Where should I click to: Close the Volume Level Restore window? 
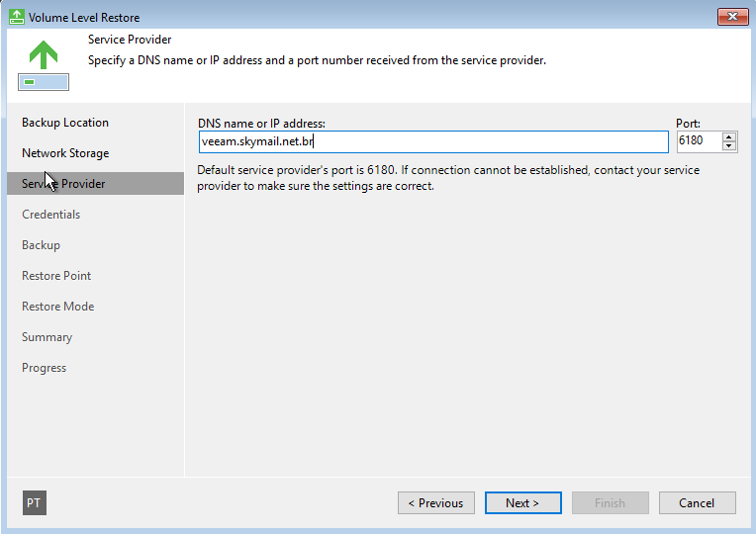(x=733, y=17)
